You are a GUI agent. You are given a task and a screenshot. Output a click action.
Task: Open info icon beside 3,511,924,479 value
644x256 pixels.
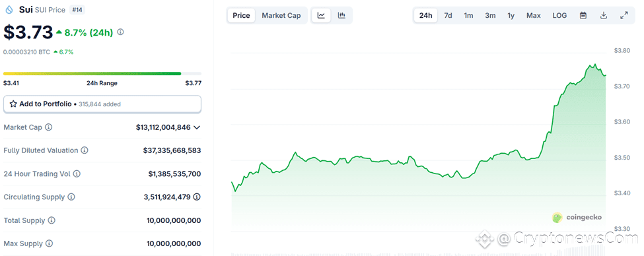(197, 197)
